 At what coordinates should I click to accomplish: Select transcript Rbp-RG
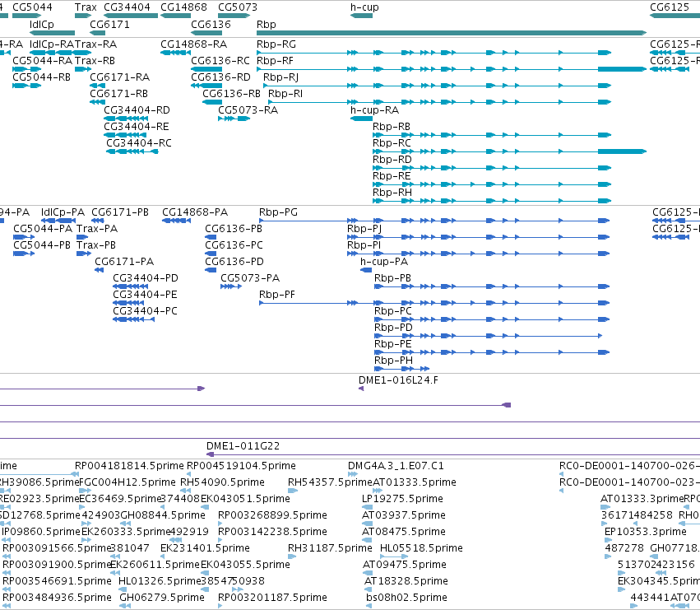pyautogui.click(x=276, y=44)
